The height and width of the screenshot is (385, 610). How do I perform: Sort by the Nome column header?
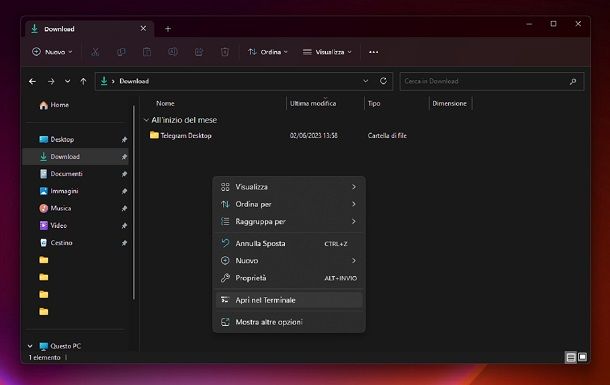165,103
